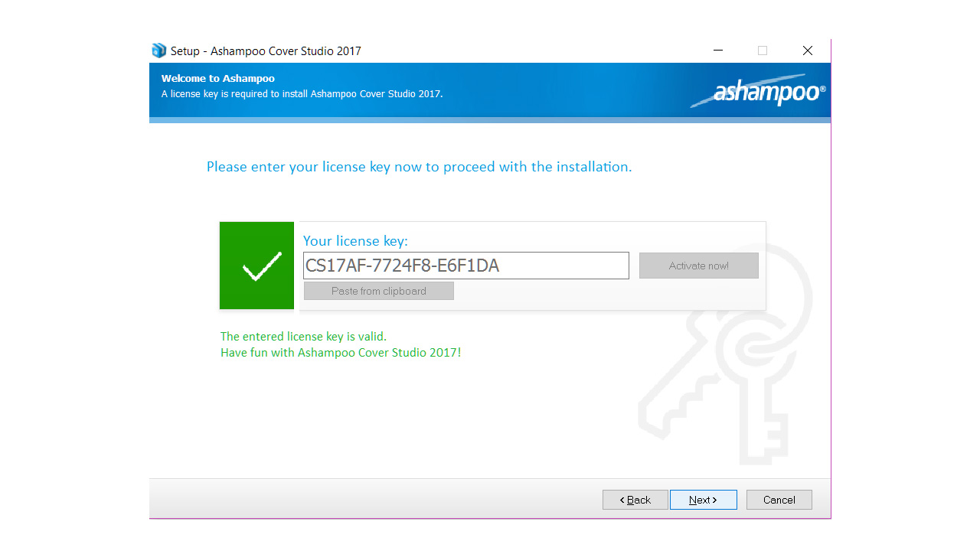Click the 'Your license key:' label
This screenshot has height=551, width=980.
click(355, 241)
